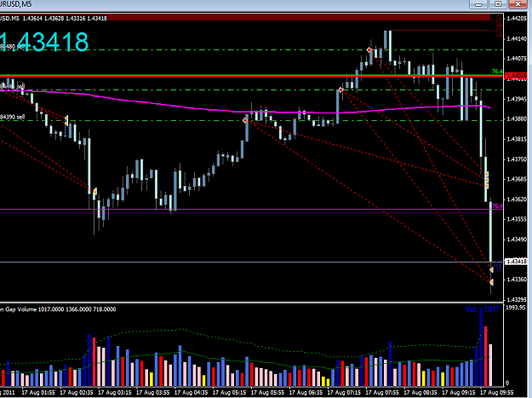532x398 pixels.
Task: Click the red diamond entry marker near 1.43880
Action: 245,120
